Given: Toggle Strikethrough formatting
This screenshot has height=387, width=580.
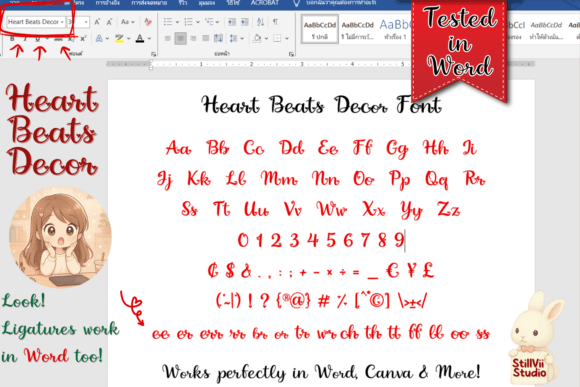Looking at the screenshot, I should click(58, 38).
